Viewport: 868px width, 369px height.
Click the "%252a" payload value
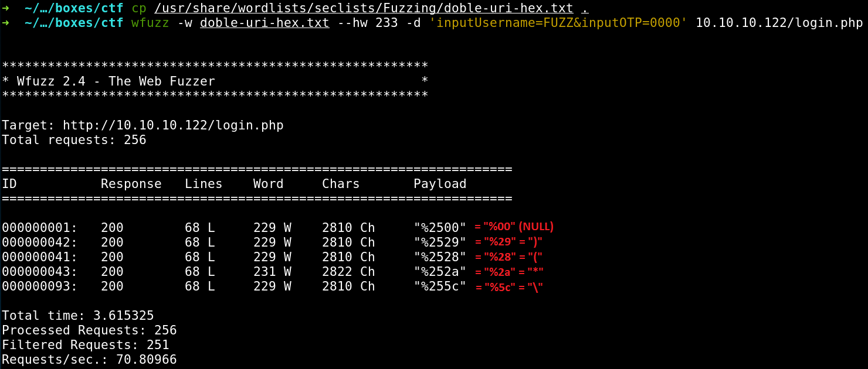440,272
